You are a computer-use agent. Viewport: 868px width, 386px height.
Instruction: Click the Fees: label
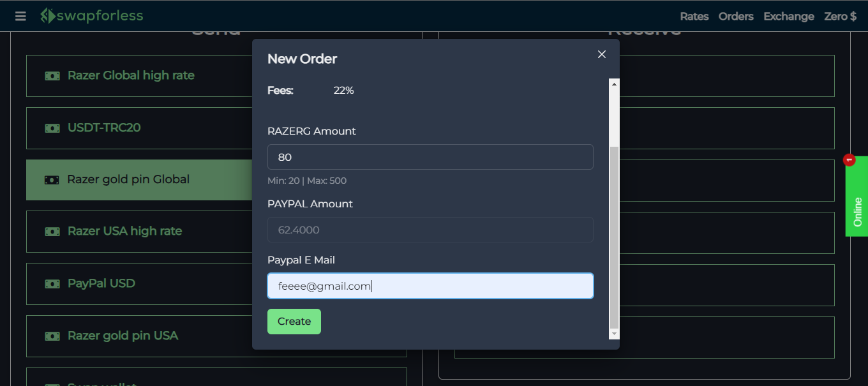280,91
